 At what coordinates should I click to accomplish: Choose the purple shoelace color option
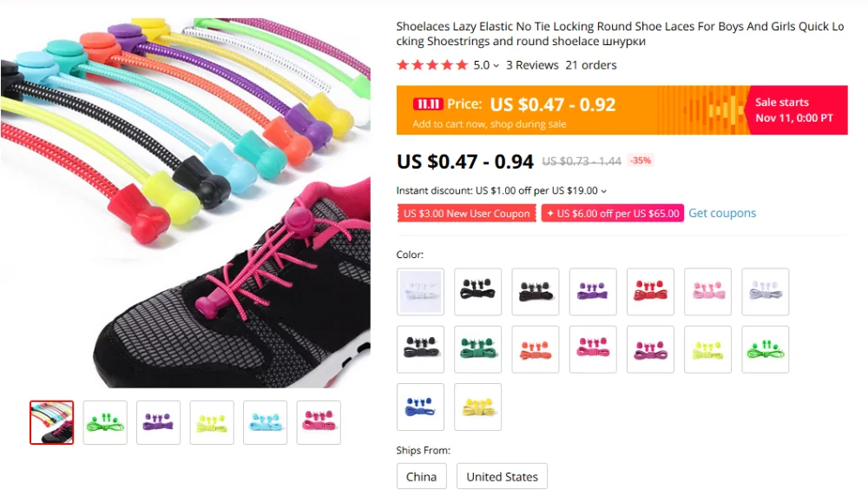point(593,292)
